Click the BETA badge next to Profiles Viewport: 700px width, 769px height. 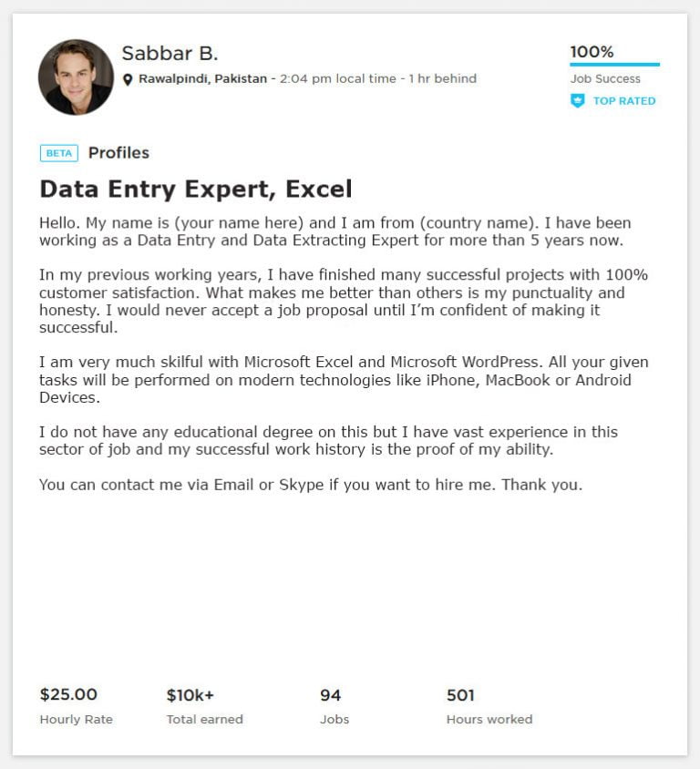59,153
